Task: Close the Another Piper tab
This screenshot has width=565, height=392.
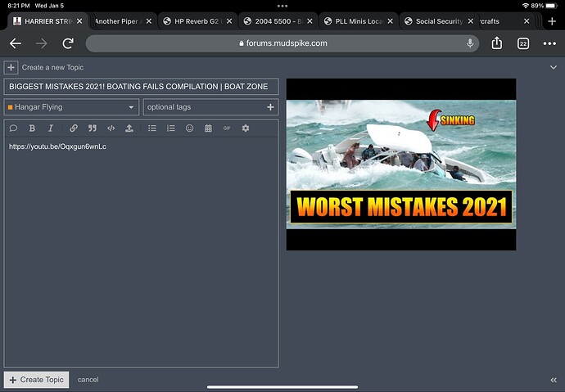Action: [149, 21]
